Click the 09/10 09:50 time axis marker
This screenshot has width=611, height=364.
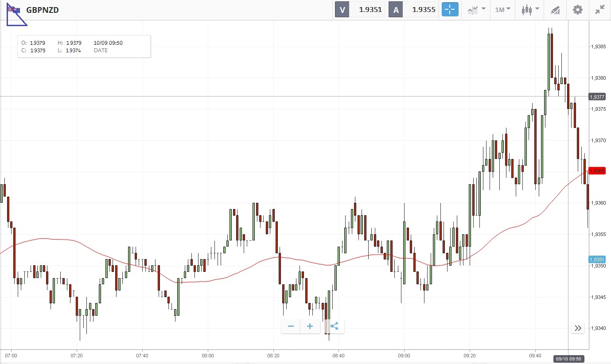[568, 358]
